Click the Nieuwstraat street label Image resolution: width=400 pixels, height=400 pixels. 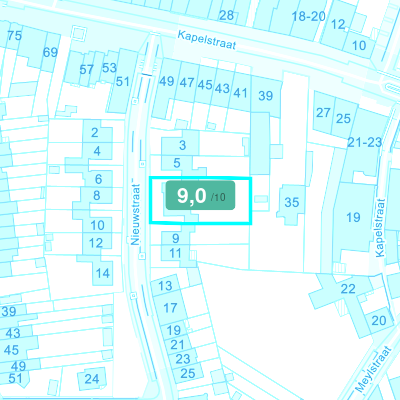point(135,214)
